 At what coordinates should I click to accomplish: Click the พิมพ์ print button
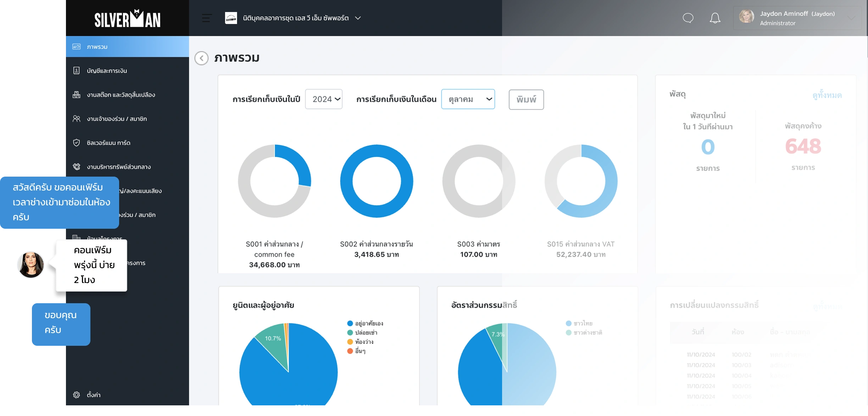(x=526, y=100)
